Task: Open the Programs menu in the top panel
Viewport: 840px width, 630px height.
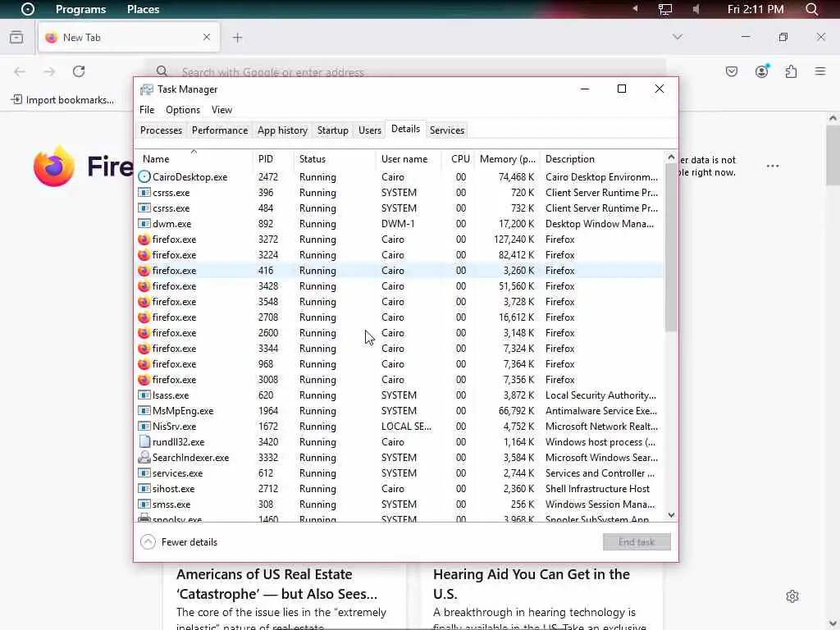Action: [x=80, y=9]
